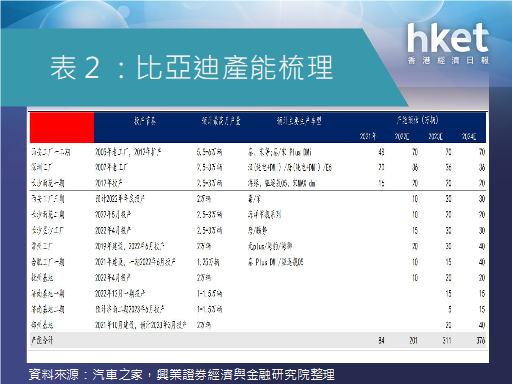Select the total value 201
Image resolution: width=512 pixels, height=384 pixels.
click(413, 340)
